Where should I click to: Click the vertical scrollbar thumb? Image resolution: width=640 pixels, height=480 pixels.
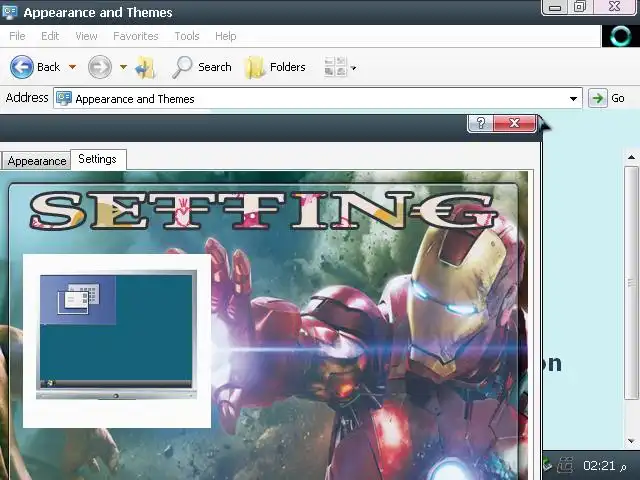click(631, 282)
